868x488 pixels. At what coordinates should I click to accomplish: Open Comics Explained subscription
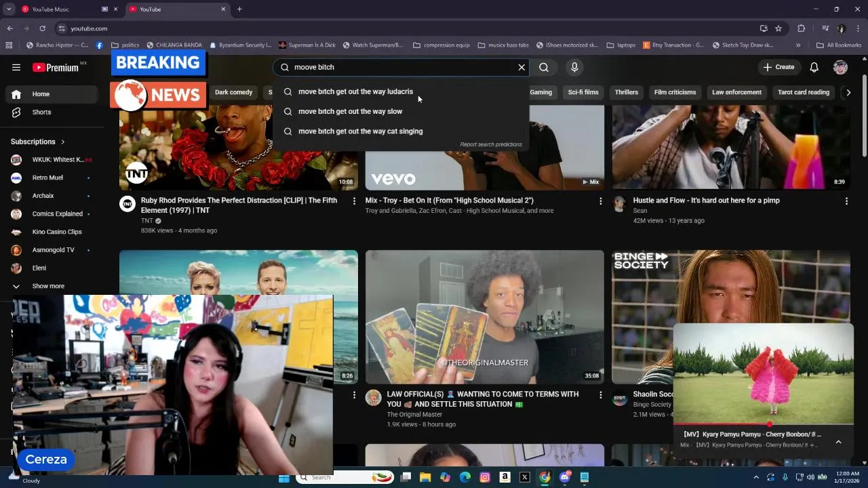tap(51, 213)
